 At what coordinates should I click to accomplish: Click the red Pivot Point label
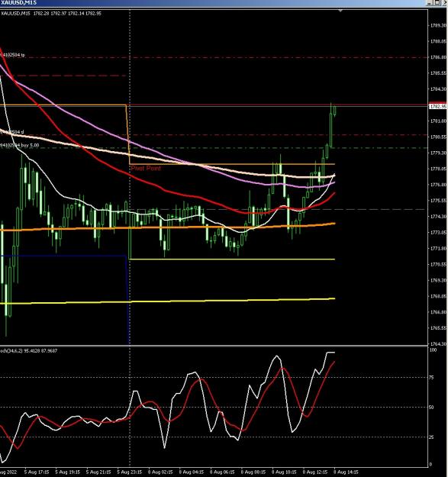coord(146,168)
